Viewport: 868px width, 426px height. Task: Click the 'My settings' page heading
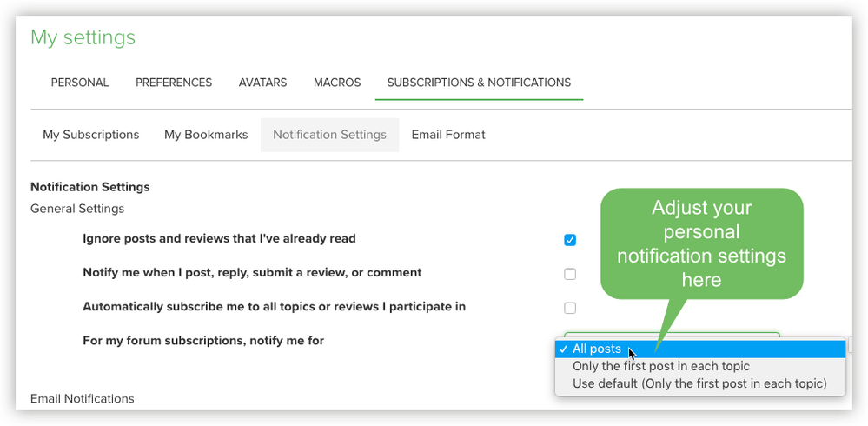(x=83, y=37)
